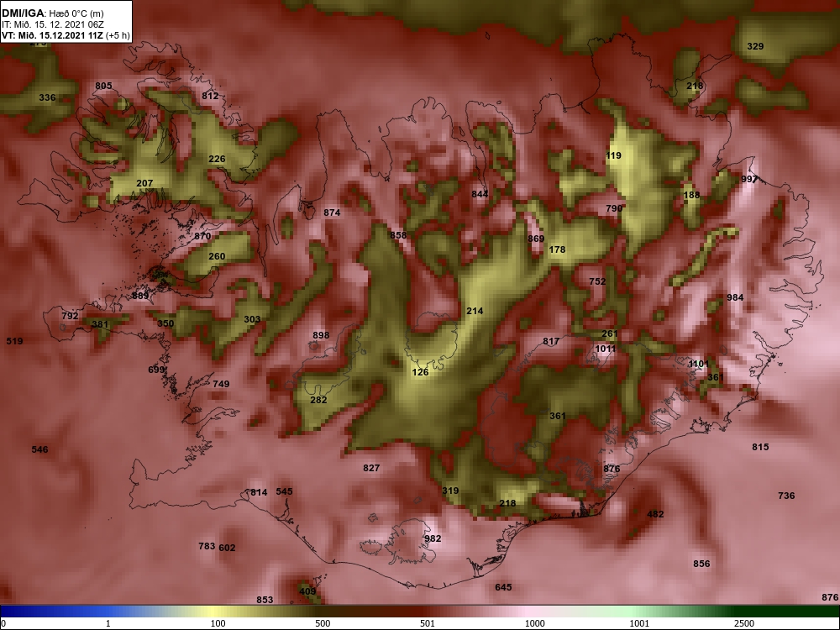Click the map value 749
This screenshot has height=630, width=840.
point(221,384)
